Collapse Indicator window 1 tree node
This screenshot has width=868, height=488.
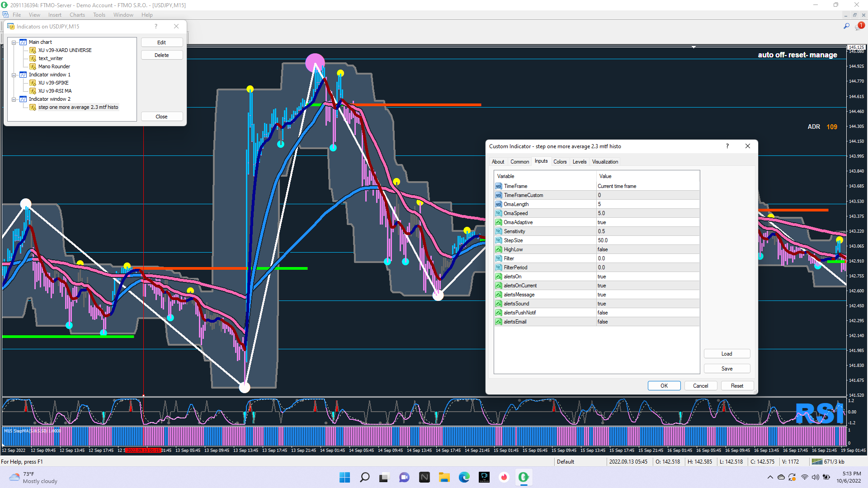point(14,75)
